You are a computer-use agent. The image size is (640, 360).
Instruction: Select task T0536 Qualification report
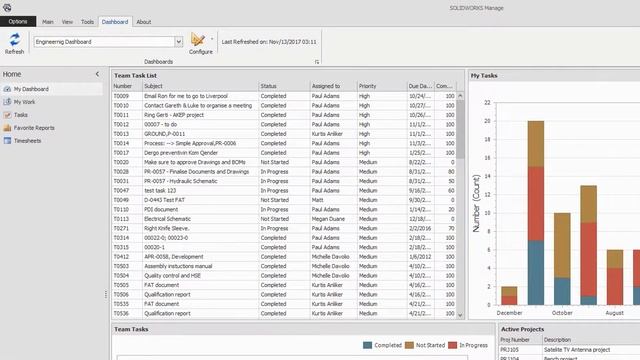pyautogui.click(x=284, y=313)
